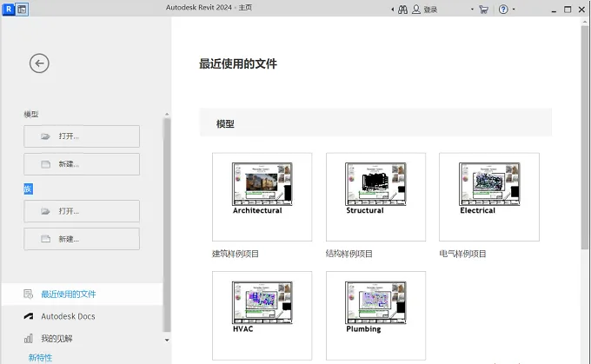Click 新建 under the 族 section
Image resolution: width=591 pixels, height=364 pixels.
tap(82, 239)
